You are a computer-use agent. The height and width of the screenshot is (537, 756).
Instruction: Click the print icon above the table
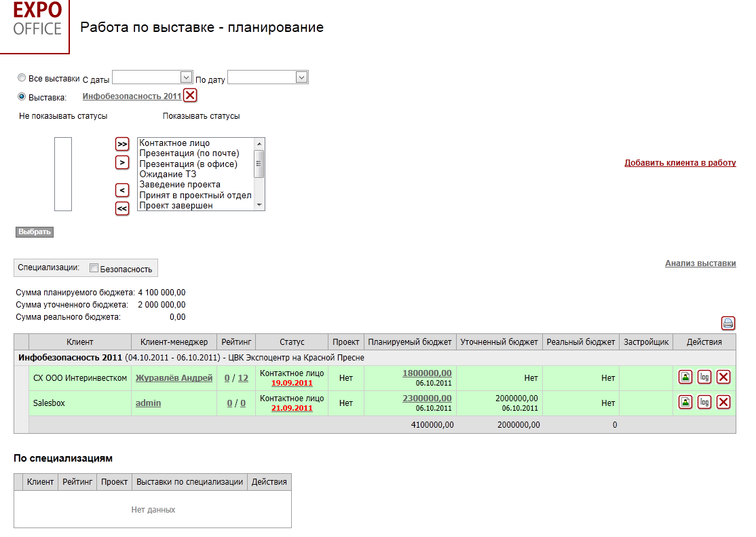728,323
